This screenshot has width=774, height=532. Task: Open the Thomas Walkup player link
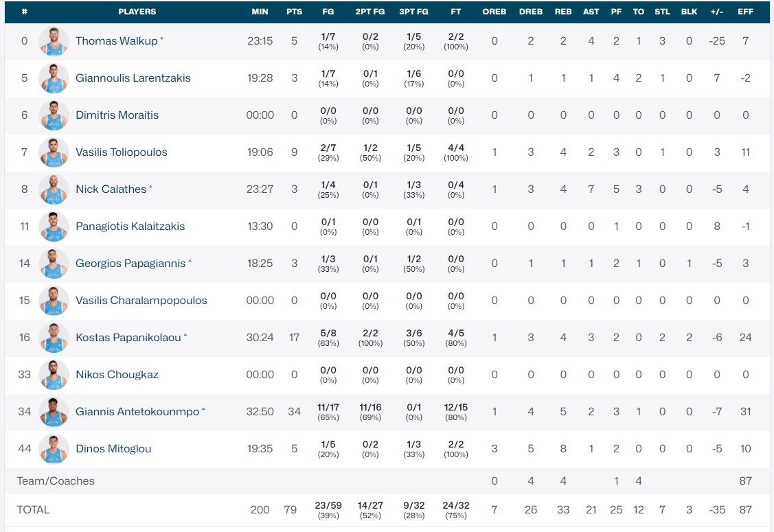click(x=117, y=41)
